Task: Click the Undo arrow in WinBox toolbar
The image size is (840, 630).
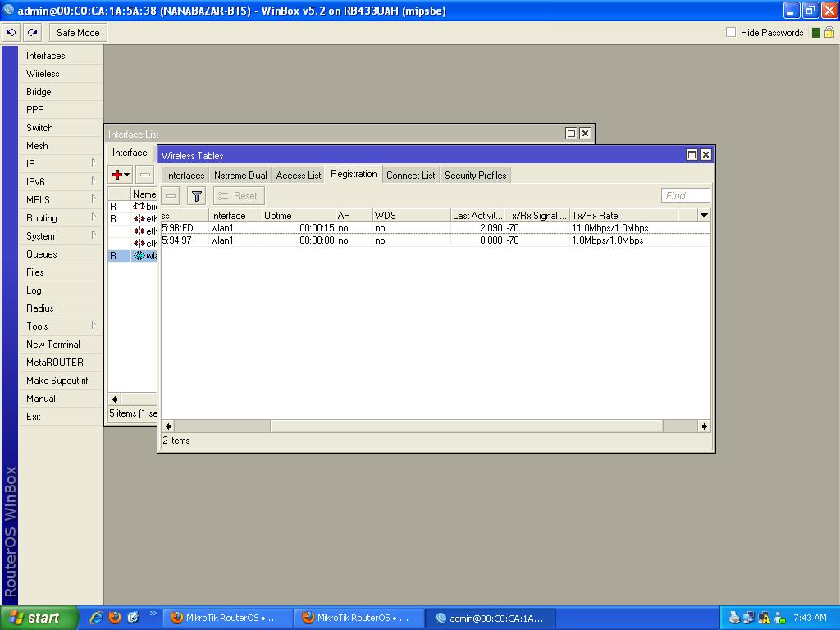Action: pyautogui.click(x=11, y=33)
